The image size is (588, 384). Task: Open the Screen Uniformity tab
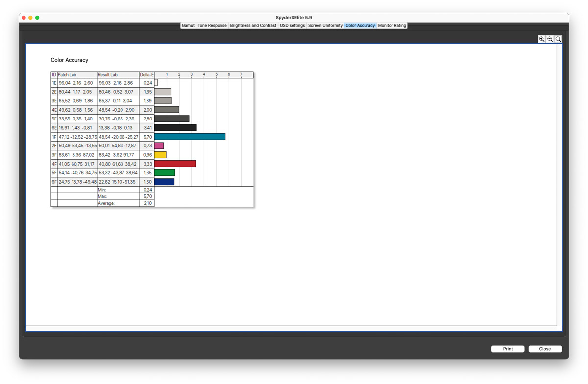[325, 25]
